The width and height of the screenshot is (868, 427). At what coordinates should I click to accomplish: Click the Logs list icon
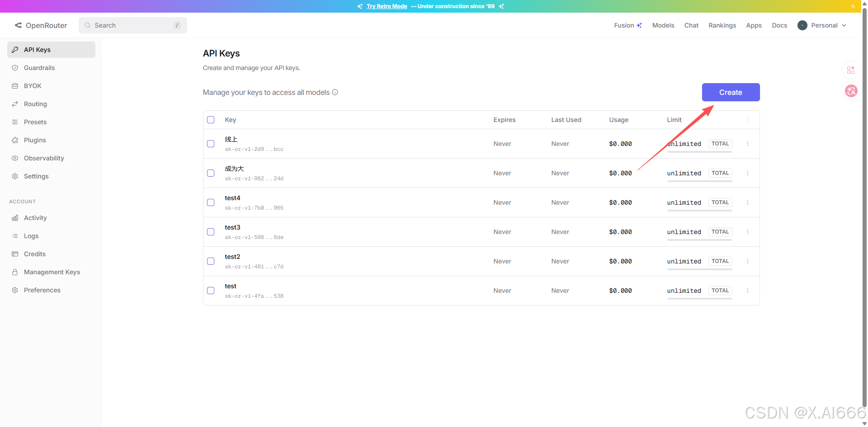[x=15, y=236]
